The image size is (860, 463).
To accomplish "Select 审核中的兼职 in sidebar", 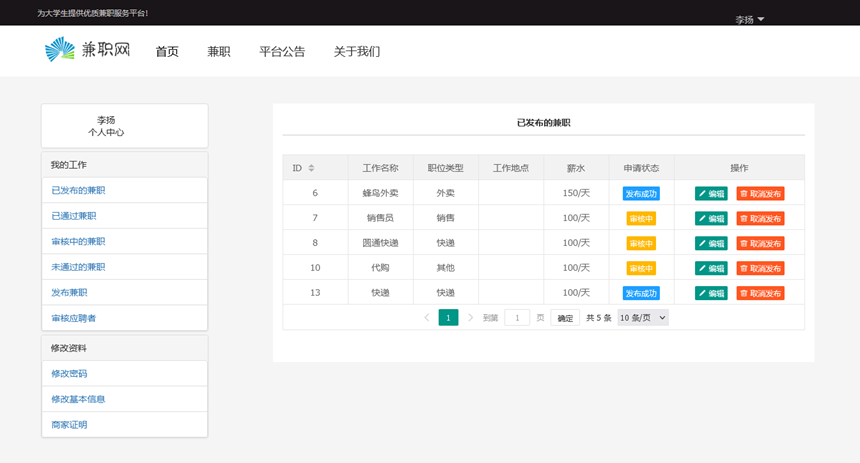I will pos(78,241).
